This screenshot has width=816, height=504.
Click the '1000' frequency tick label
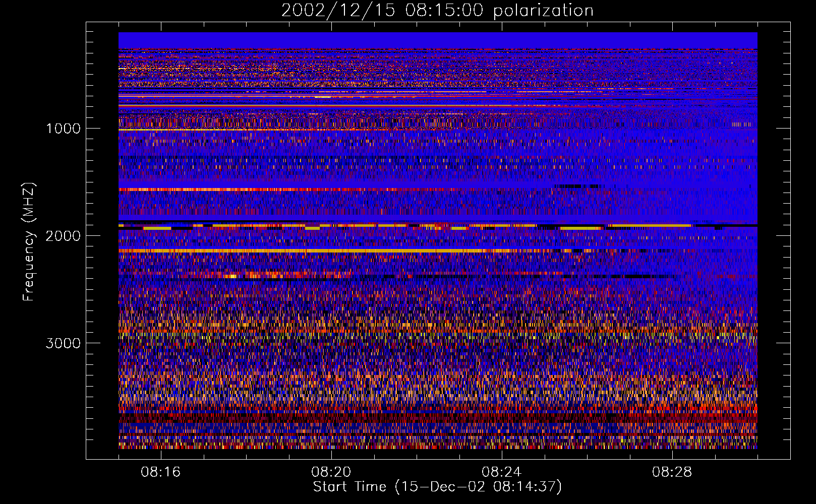[x=63, y=129]
